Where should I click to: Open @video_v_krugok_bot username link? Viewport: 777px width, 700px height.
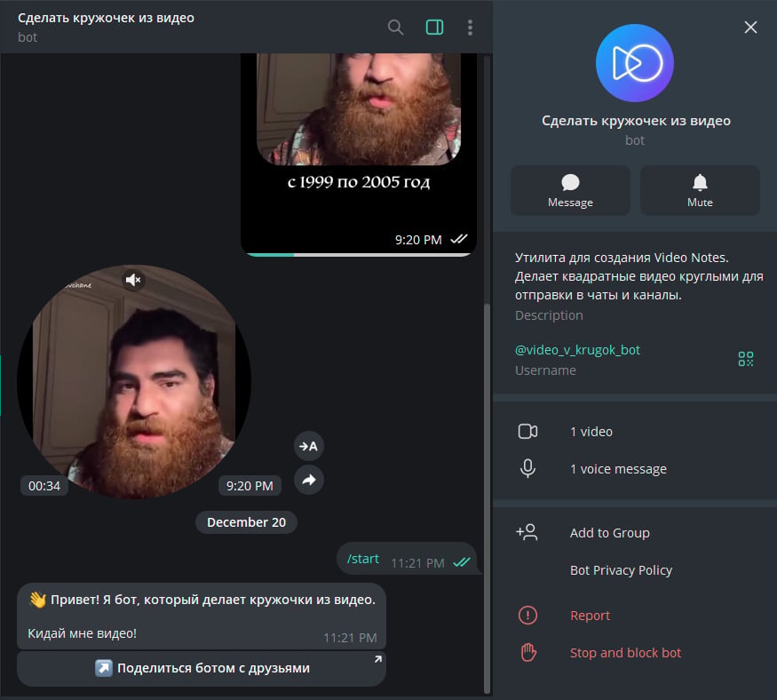pyautogui.click(x=577, y=350)
